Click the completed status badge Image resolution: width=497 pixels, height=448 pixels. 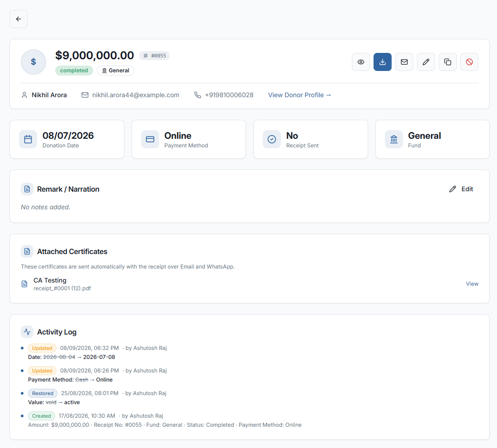[x=74, y=71]
